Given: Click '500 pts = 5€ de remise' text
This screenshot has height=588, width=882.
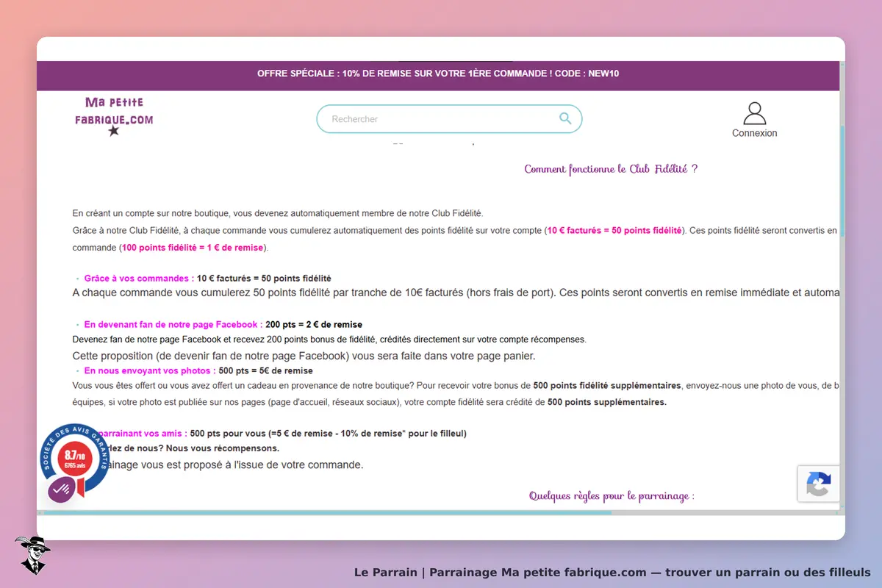Looking at the screenshot, I should tap(266, 370).
